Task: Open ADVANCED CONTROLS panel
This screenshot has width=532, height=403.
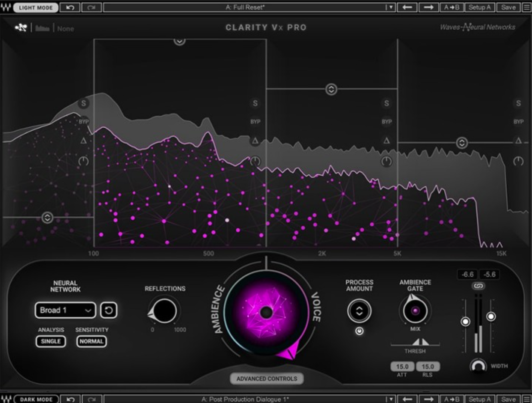Action: (x=266, y=379)
